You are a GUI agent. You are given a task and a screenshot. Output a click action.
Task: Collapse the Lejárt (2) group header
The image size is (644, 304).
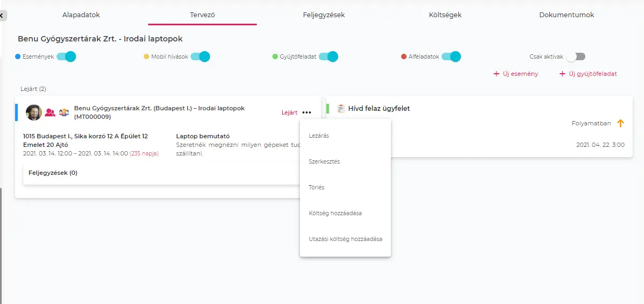click(33, 89)
